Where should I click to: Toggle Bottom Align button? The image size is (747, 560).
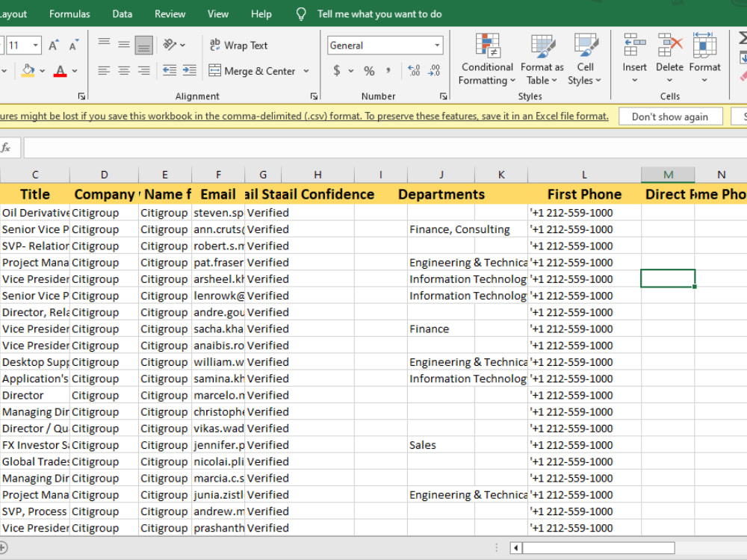144,45
